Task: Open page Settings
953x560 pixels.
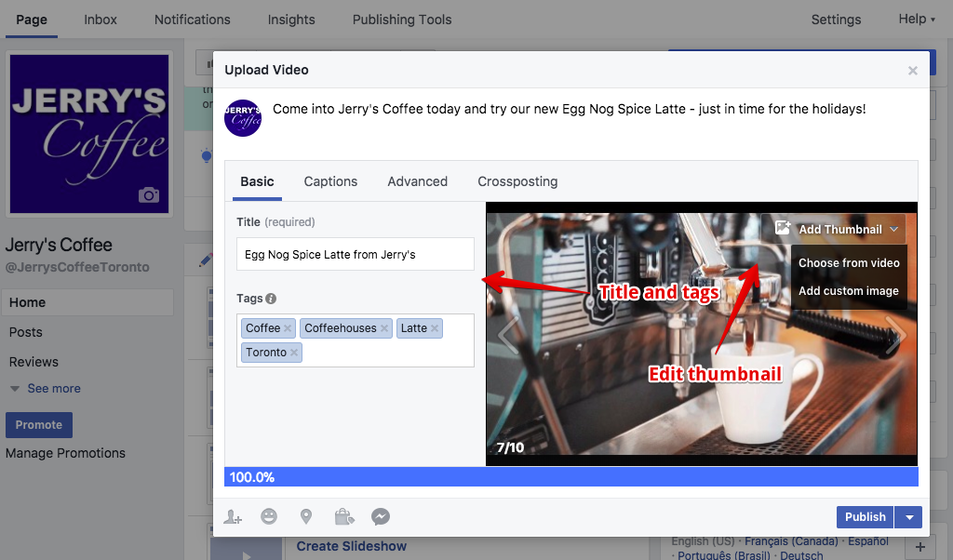Action: [836, 20]
